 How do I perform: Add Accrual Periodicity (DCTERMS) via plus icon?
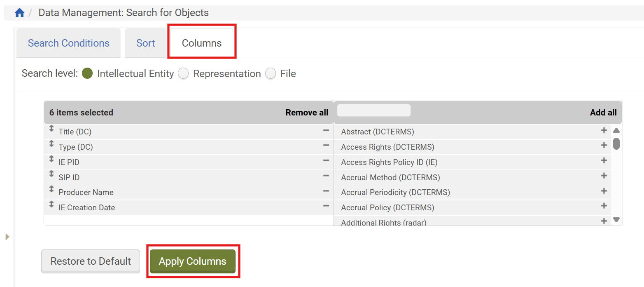(x=604, y=191)
